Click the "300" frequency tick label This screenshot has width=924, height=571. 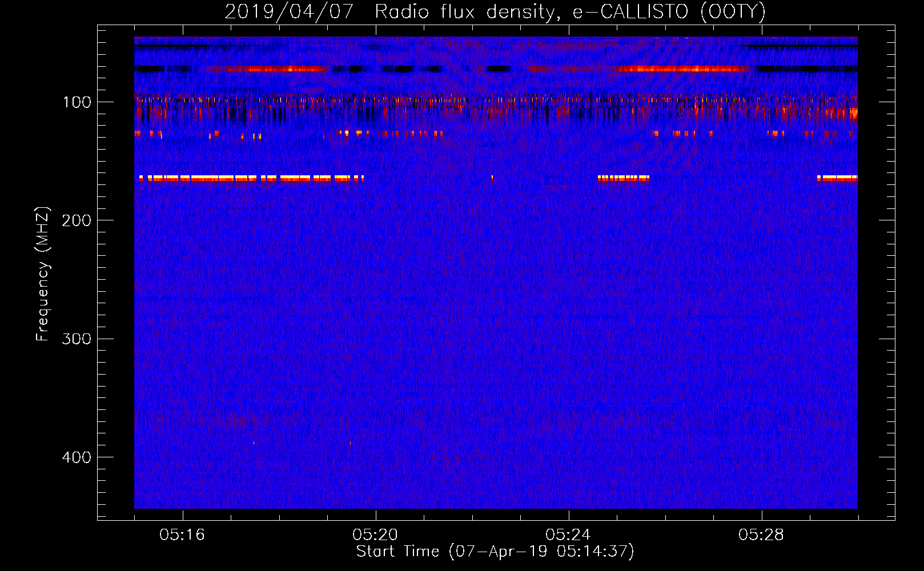pyautogui.click(x=77, y=339)
